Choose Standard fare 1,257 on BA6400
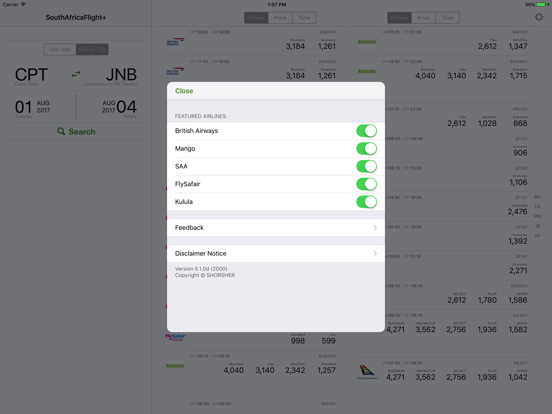Image resolution: width=552 pixels, height=414 pixels. click(x=326, y=368)
